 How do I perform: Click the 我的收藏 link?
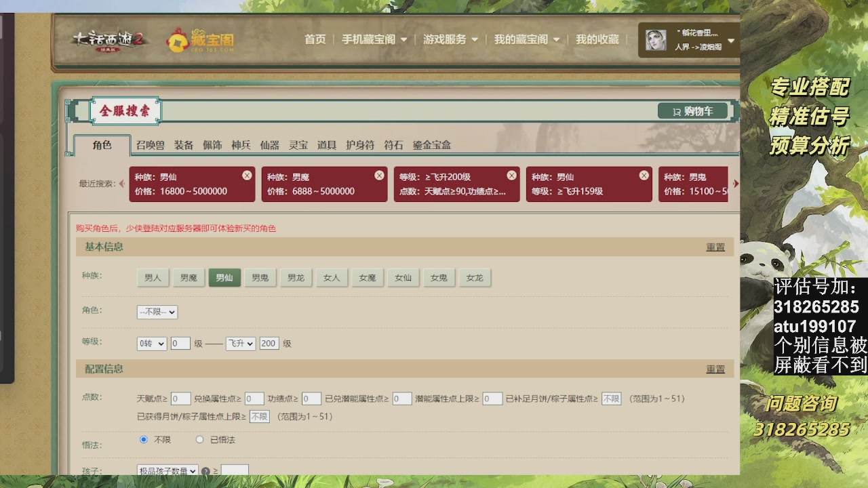click(x=599, y=39)
